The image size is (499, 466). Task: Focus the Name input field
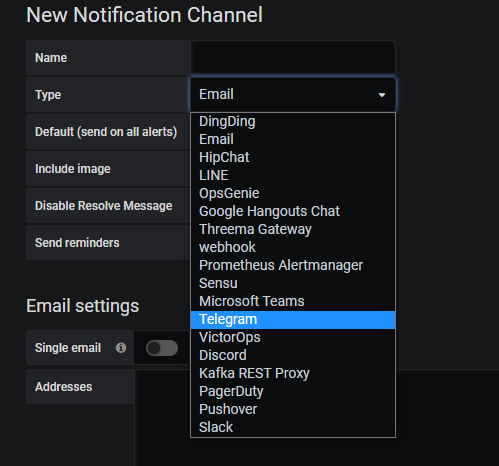click(293, 58)
